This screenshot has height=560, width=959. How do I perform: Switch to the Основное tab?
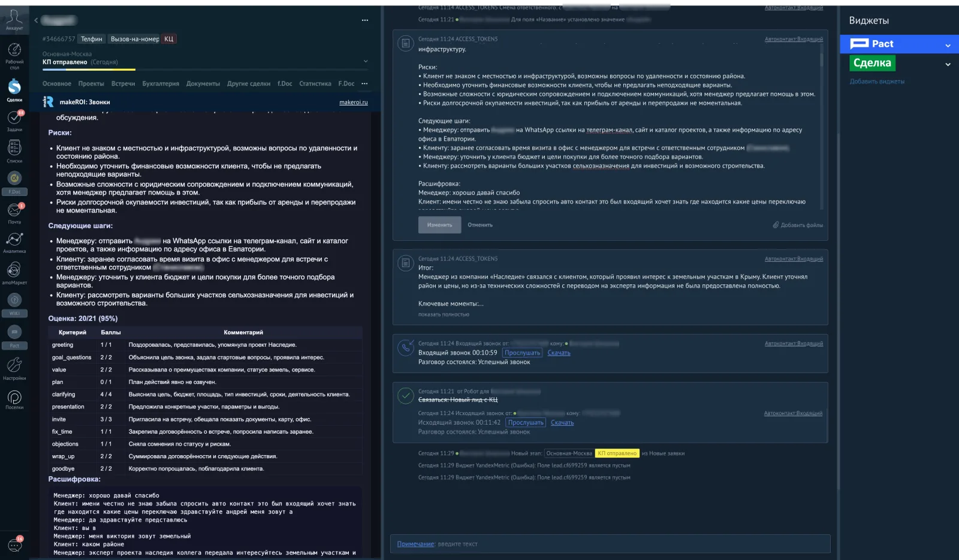pyautogui.click(x=57, y=84)
